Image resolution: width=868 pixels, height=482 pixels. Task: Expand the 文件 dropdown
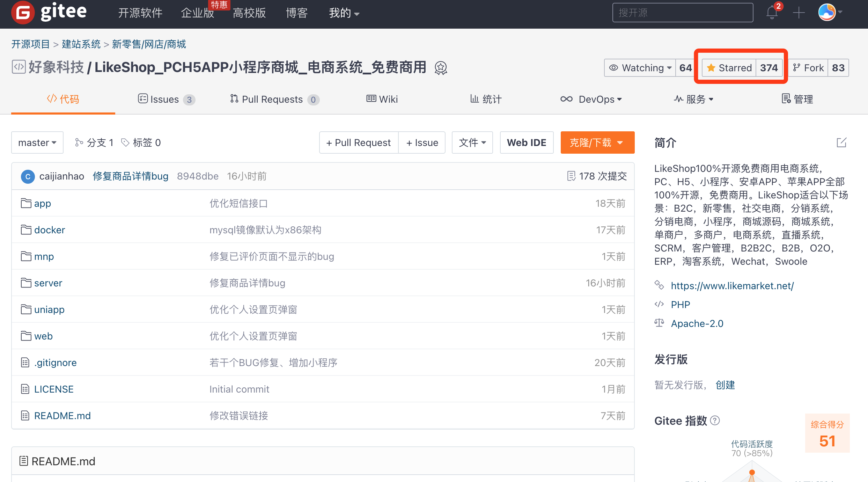click(472, 143)
